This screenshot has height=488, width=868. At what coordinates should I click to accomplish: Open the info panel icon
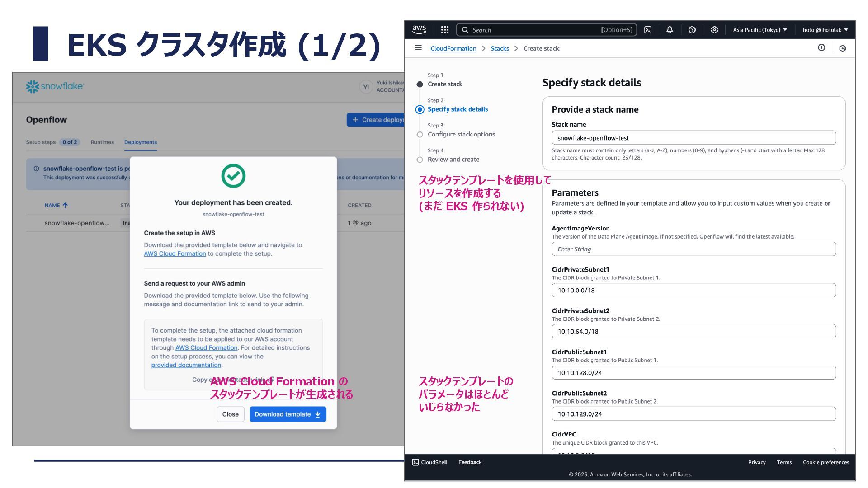coord(821,48)
